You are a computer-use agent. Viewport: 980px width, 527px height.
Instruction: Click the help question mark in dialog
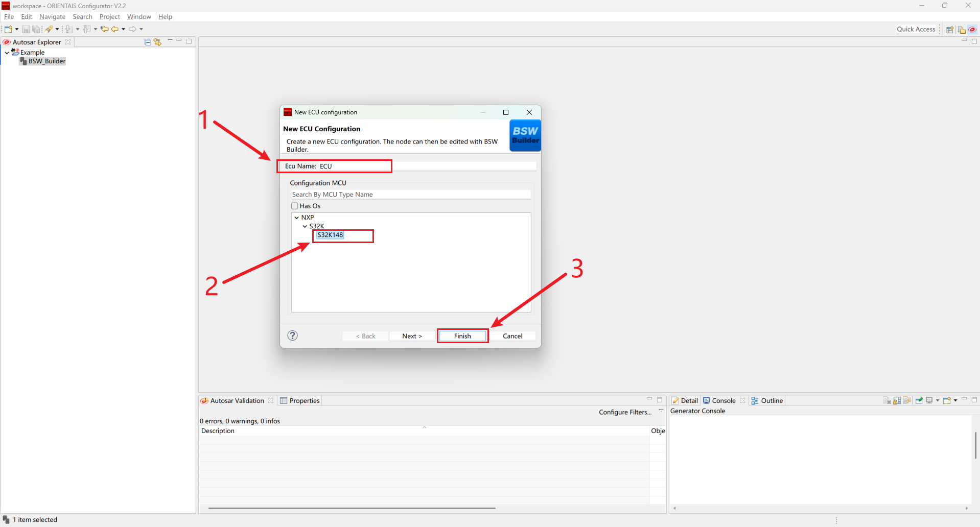click(292, 336)
